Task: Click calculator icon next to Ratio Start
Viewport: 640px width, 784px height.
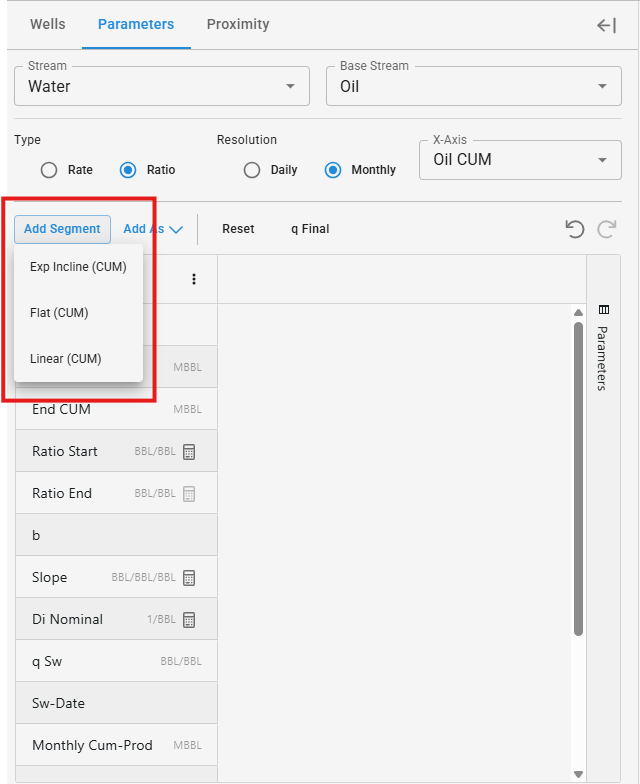Action: click(189, 452)
